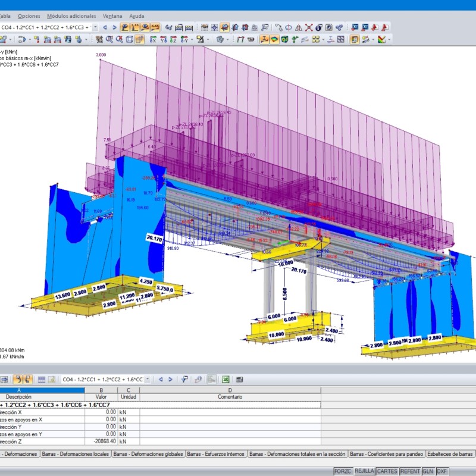The width and height of the screenshot is (476, 476).
Task: View model in Y direction
Action: [163, 39]
